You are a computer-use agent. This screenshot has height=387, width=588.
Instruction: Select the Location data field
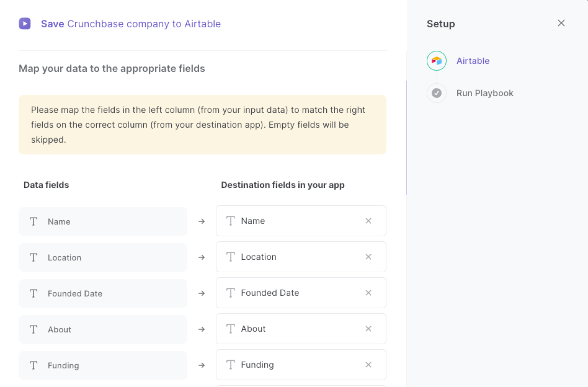point(103,257)
